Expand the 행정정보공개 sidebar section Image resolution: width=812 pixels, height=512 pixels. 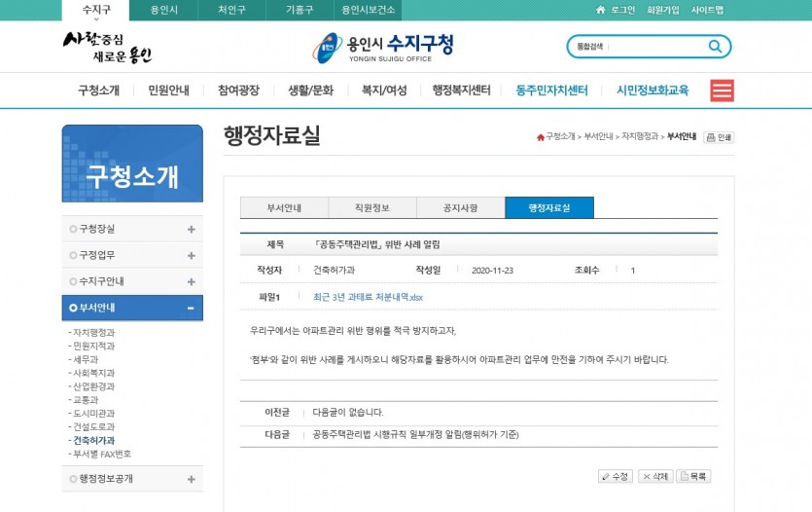click(191, 479)
